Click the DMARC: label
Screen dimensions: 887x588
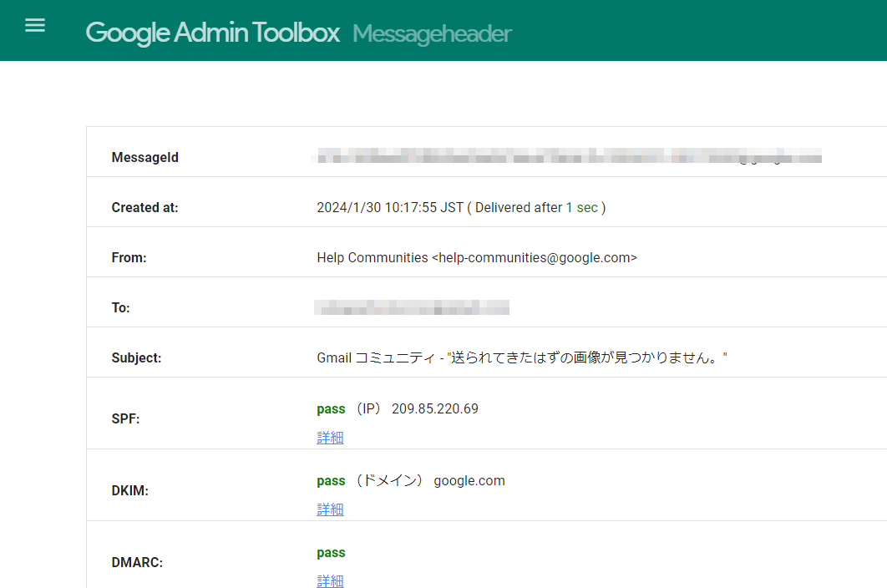(x=137, y=563)
